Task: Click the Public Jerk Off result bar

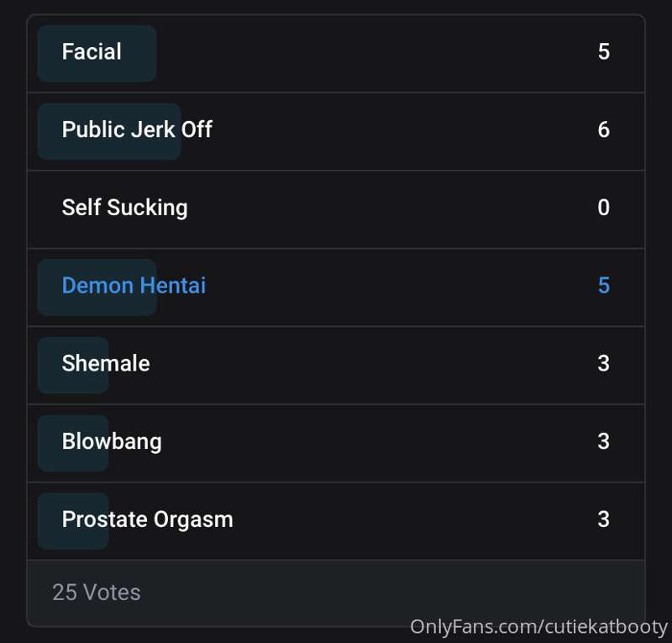Action: 109,131
